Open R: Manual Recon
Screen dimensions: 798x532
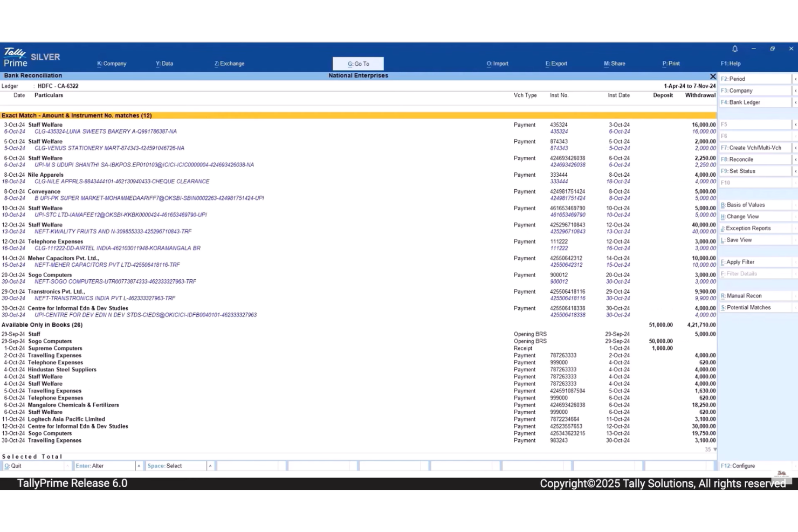(x=746, y=295)
